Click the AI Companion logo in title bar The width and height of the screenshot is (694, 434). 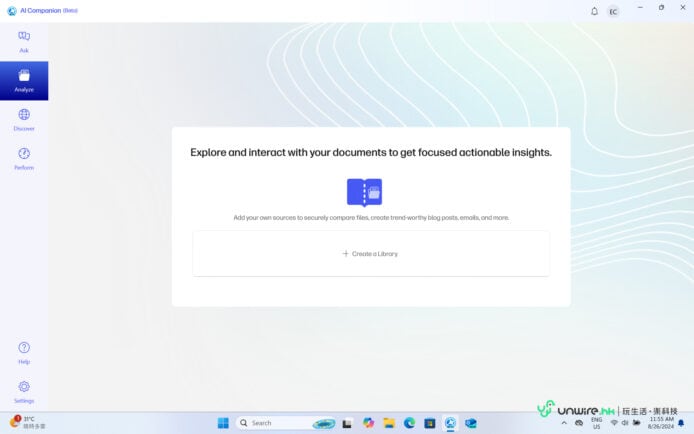(x=11, y=10)
